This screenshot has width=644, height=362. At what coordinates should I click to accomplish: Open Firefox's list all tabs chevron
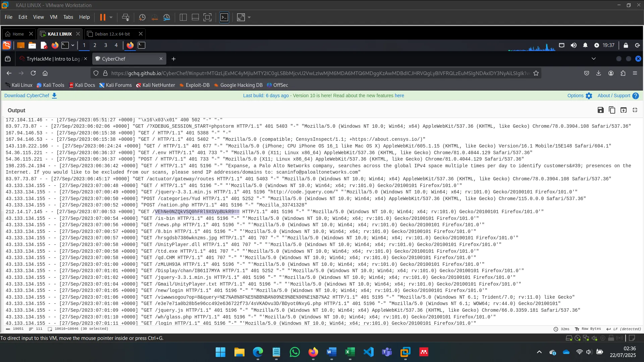point(594,58)
